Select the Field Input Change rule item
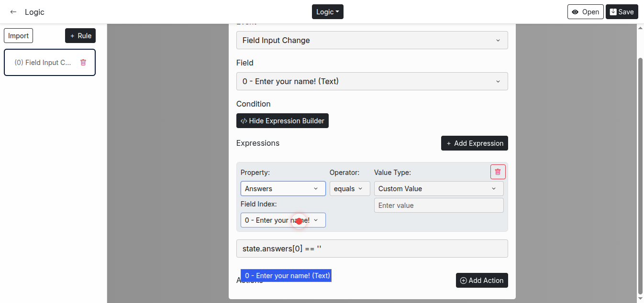The image size is (644, 303). click(43, 63)
